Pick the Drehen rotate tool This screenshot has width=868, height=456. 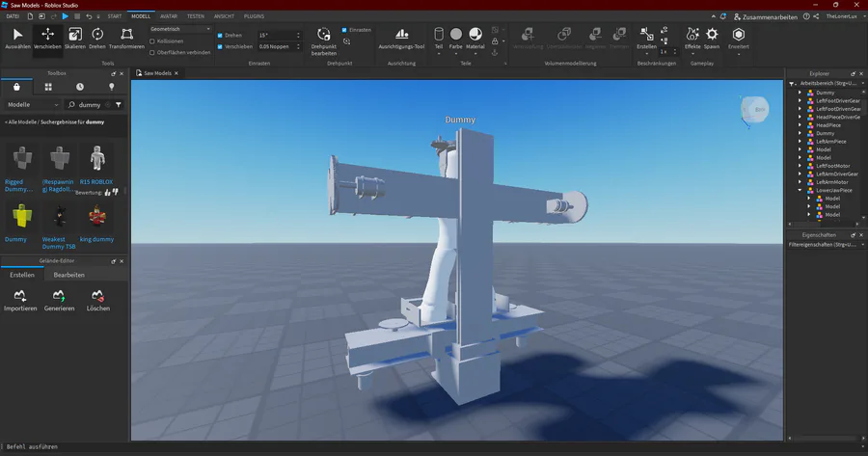pyautogui.click(x=97, y=39)
